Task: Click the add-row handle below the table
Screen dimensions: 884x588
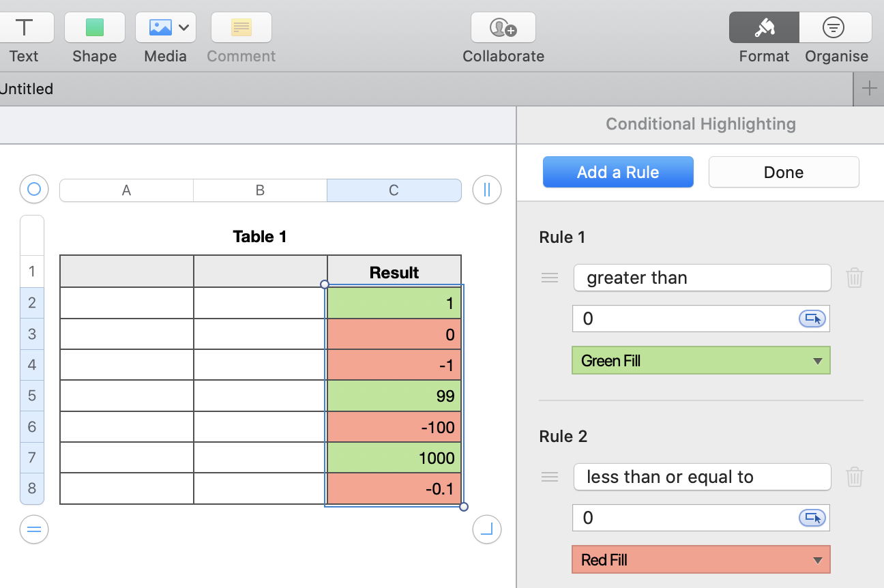Action: click(34, 529)
